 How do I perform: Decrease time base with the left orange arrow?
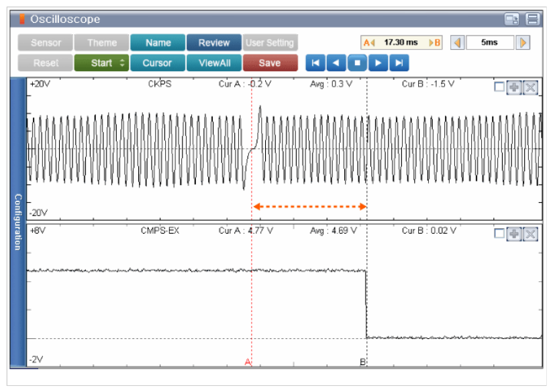(x=457, y=43)
